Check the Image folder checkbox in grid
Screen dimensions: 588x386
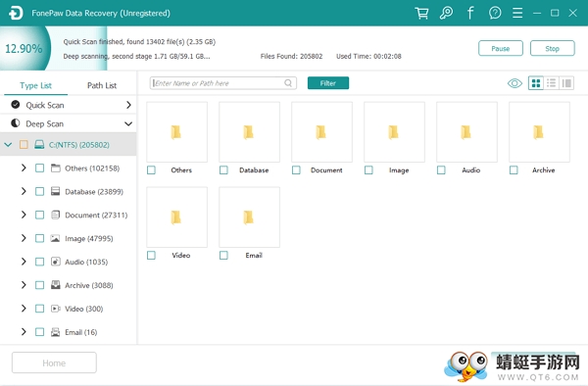[368, 170]
